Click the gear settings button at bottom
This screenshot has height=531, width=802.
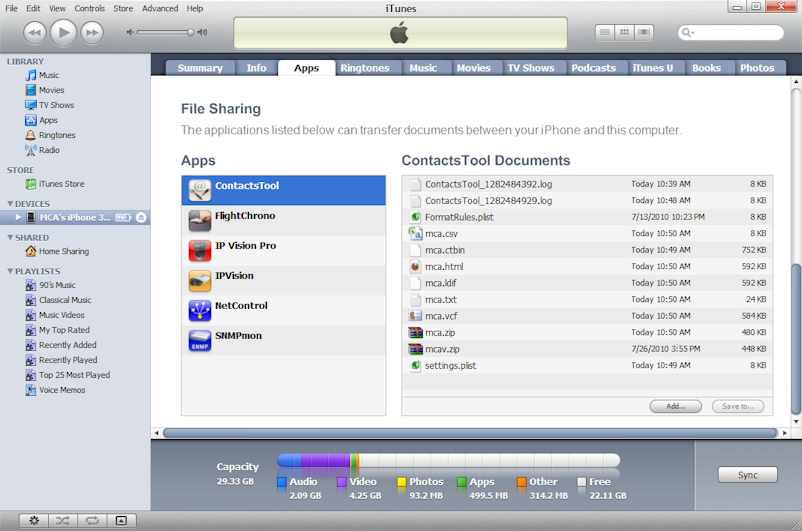(34, 521)
